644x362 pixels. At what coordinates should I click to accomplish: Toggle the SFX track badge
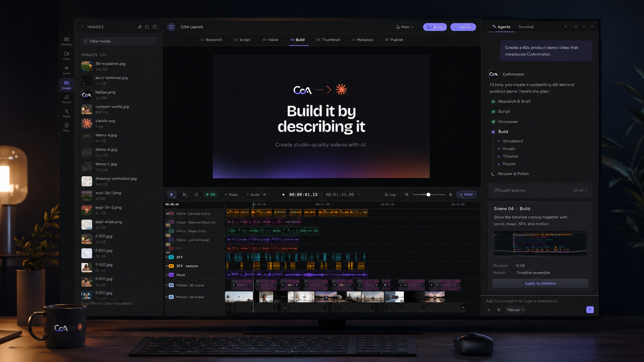point(171,257)
